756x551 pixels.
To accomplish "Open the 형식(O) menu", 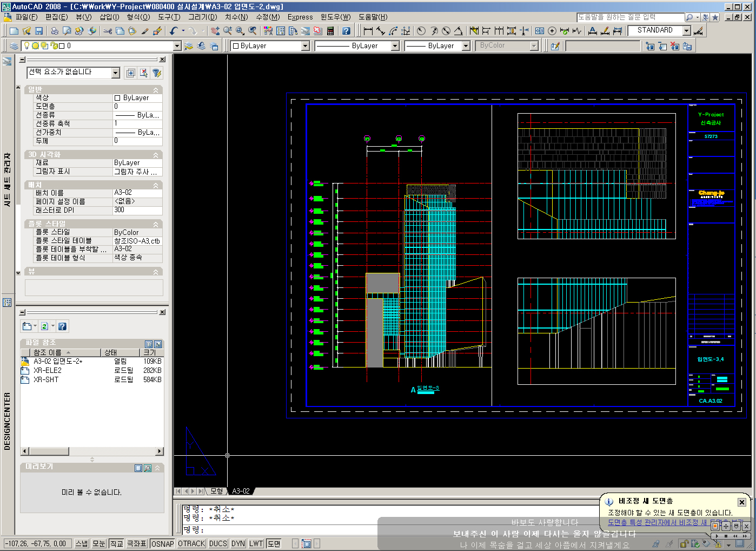I will pos(138,17).
